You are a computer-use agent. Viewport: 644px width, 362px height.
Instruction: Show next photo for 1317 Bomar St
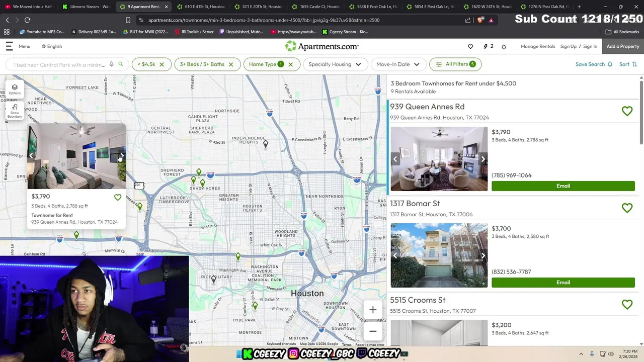[x=483, y=256]
